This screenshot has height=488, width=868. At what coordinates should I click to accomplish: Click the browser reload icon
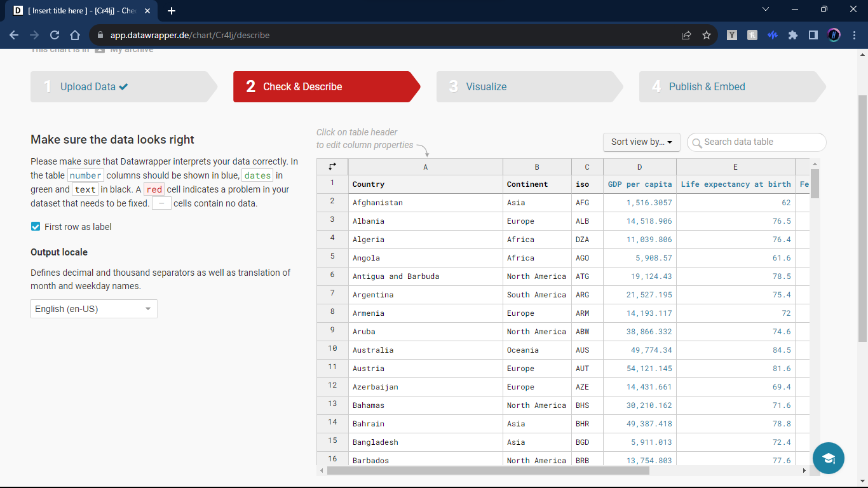click(x=55, y=35)
